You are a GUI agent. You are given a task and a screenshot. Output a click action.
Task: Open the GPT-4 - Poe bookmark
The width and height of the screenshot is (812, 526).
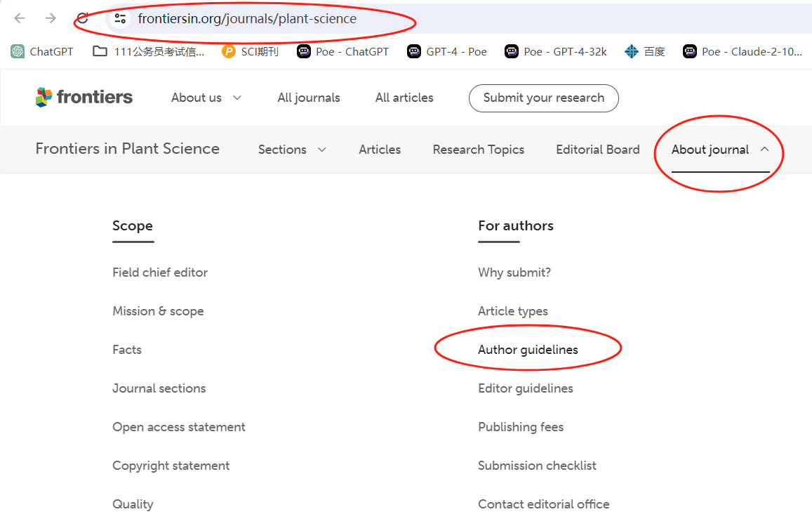coord(447,51)
